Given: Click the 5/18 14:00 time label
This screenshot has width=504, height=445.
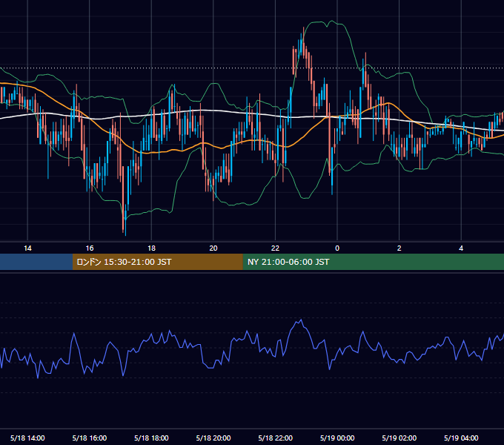Looking at the screenshot, I should point(27,438).
